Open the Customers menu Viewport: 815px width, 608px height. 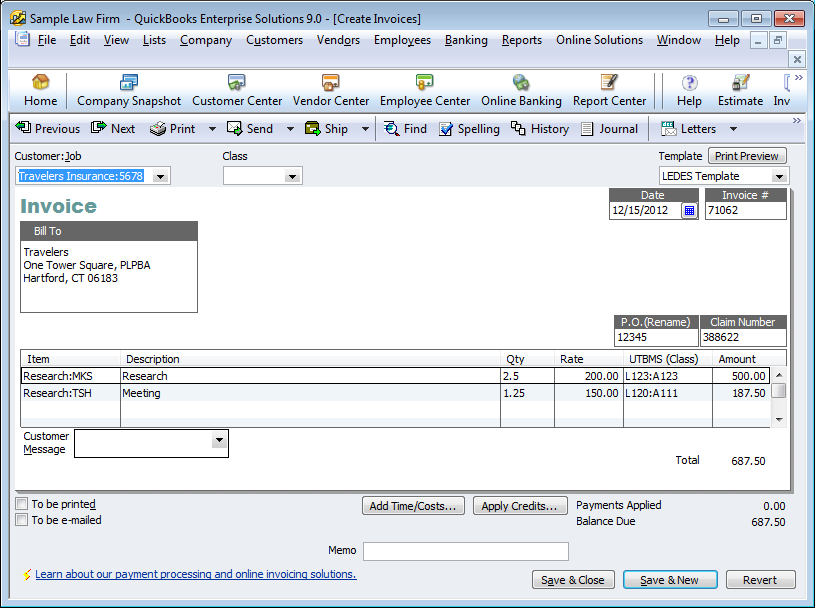pyautogui.click(x=274, y=40)
